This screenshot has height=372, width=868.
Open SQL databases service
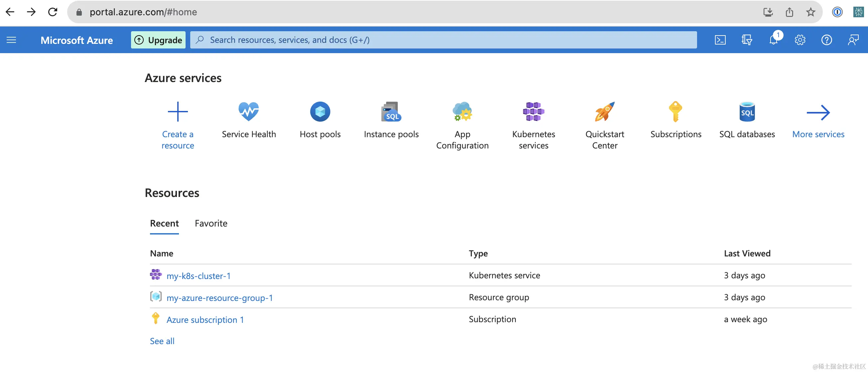coord(747,112)
